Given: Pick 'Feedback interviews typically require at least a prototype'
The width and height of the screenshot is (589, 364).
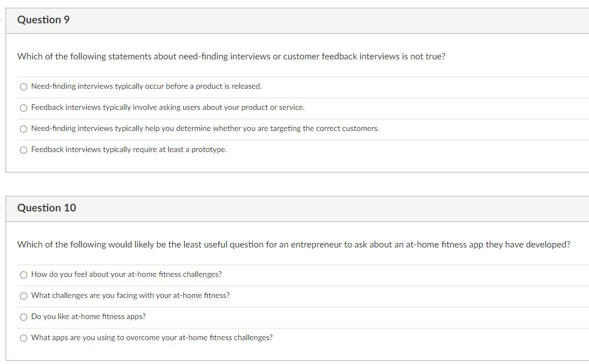Looking at the screenshot, I should (x=23, y=150).
